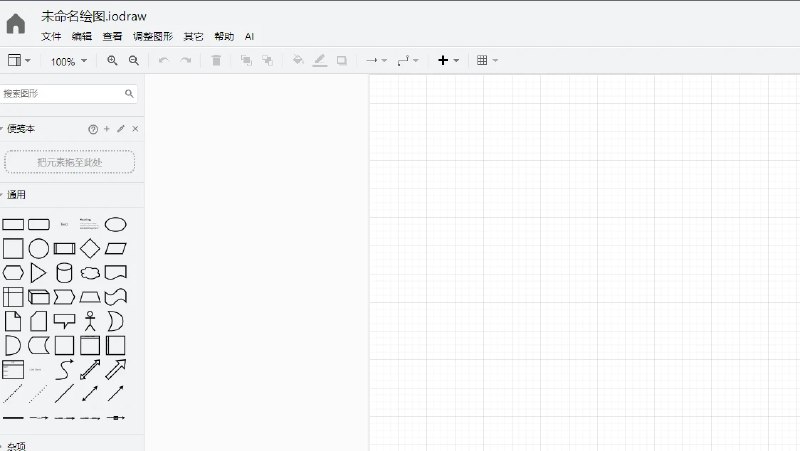Viewport: 800px width, 451px height.
Task: Select the dashed line connector
Action: click(x=13, y=394)
